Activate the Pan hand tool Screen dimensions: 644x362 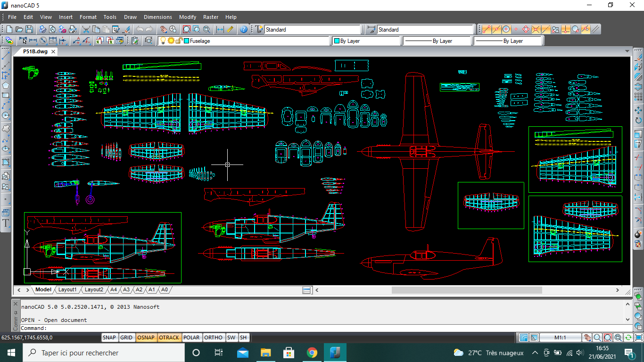163,29
